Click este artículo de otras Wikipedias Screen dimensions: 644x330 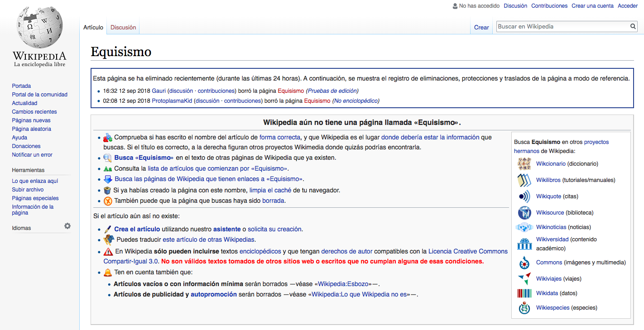click(209, 239)
